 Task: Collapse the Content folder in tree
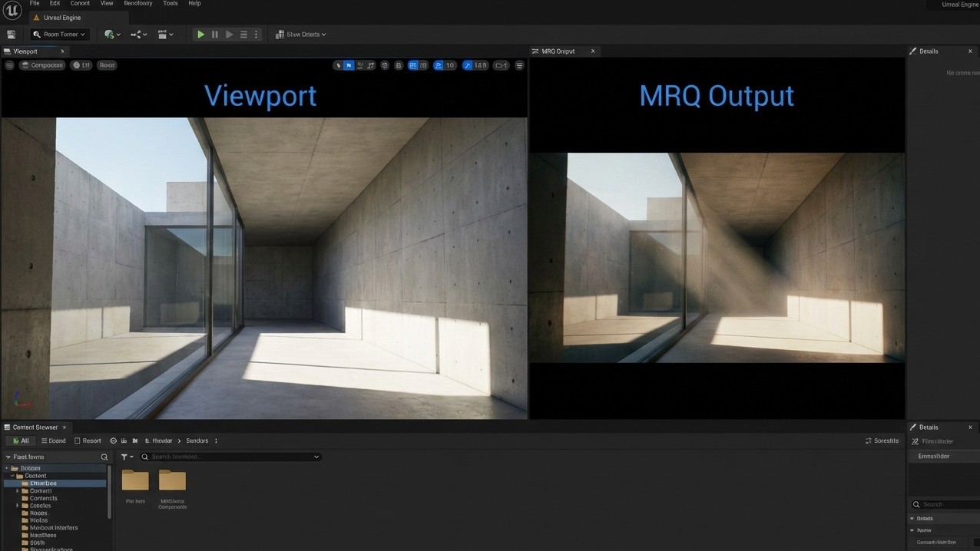click(x=12, y=476)
